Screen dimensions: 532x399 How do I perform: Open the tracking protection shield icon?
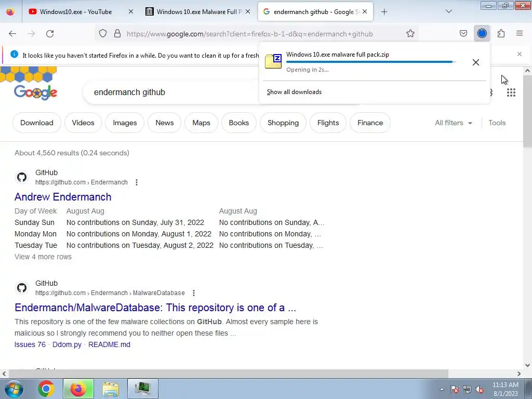pyautogui.click(x=103, y=34)
